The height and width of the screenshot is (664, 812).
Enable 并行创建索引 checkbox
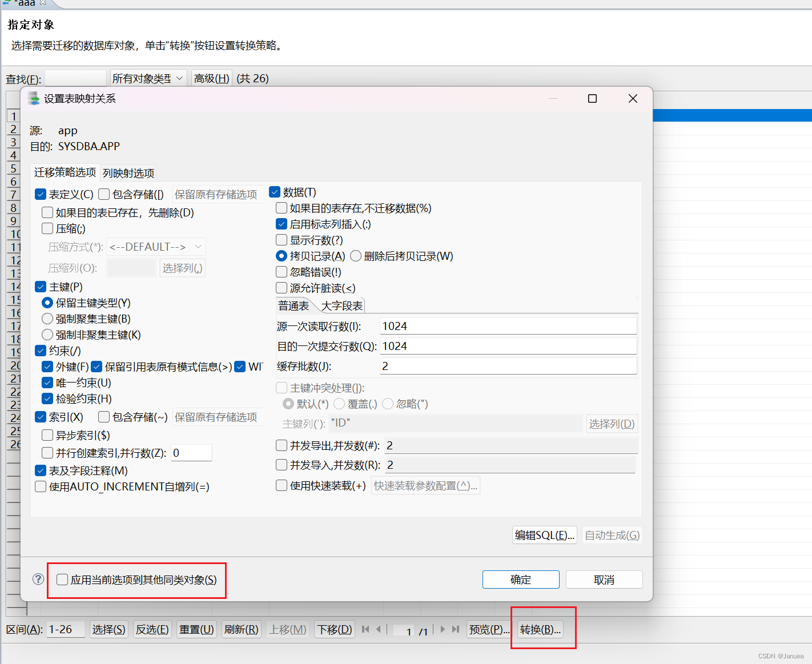pos(47,453)
